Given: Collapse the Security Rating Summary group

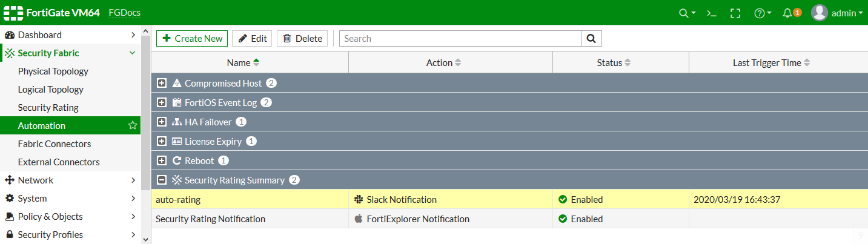Looking at the screenshot, I should 162,180.
